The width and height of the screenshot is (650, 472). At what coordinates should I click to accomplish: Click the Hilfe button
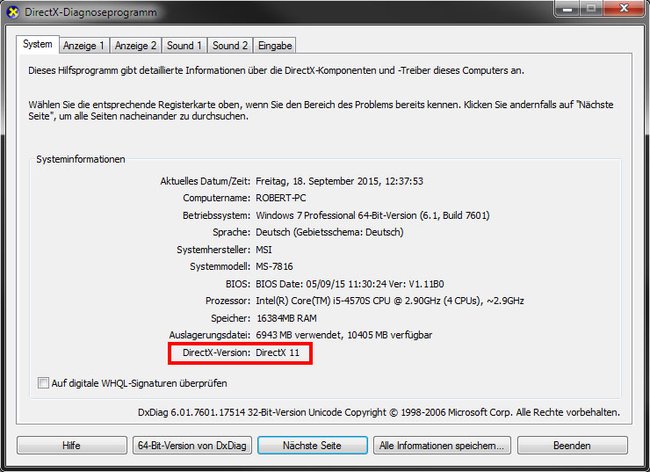tap(72, 445)
